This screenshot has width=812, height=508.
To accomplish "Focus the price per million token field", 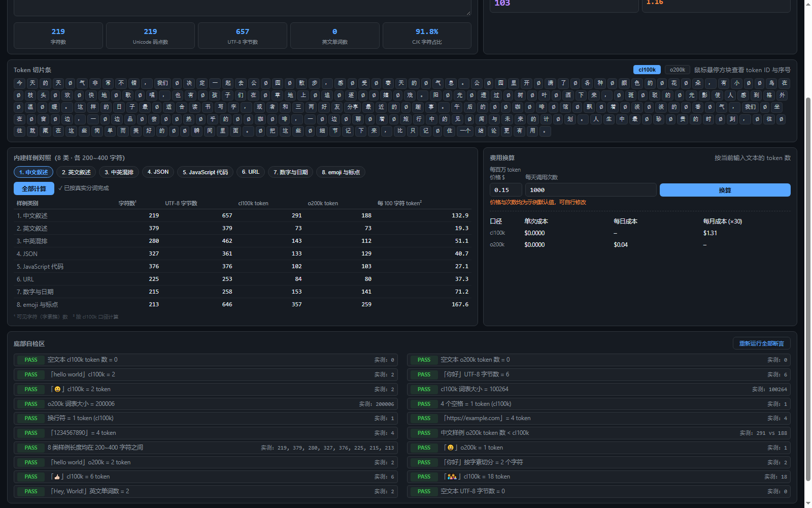I will [x=505, y=190].
